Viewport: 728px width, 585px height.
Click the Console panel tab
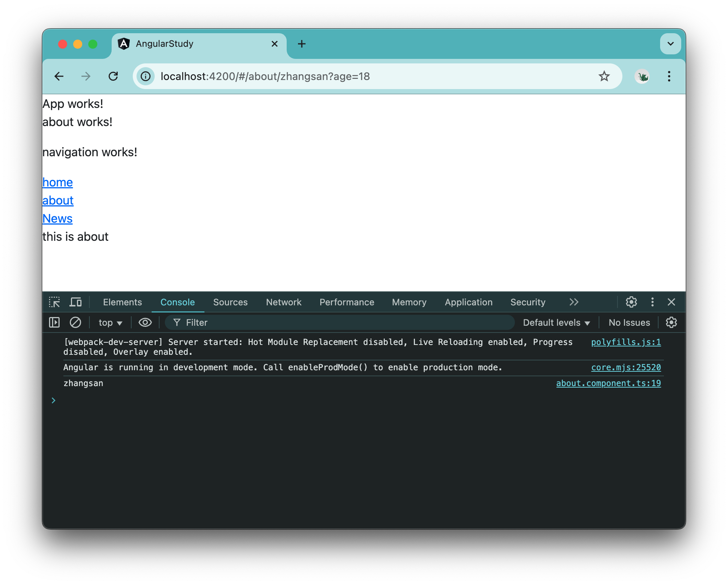pos(177,302)
